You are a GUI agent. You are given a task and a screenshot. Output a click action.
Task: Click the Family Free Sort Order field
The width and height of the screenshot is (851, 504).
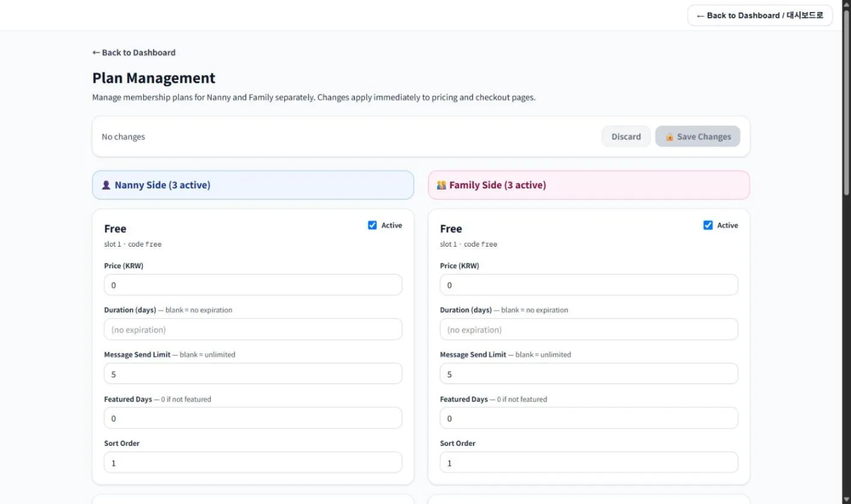(x=589, y=463)
